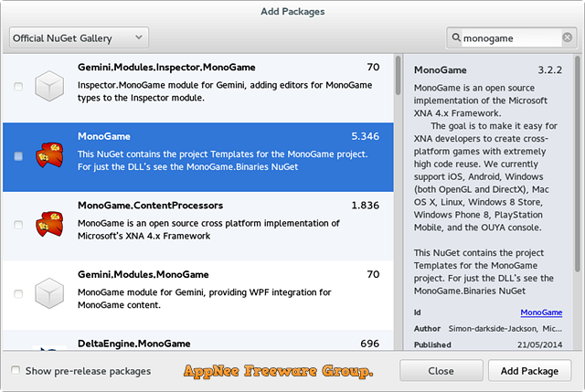585x392 pixels.
Task: Check the MonoGame.ContentProcessors package checkbox
Action: click(x=18, y=225)
